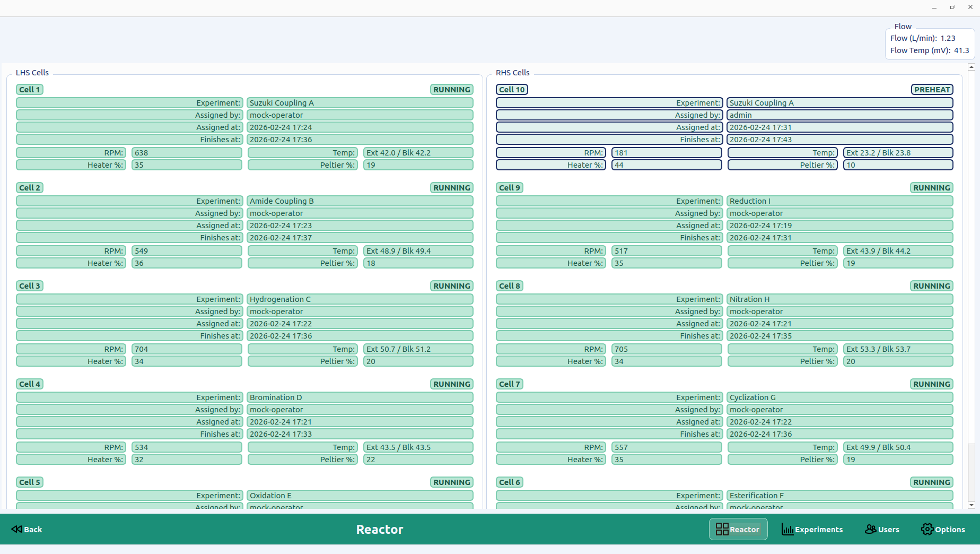Switch to the Users tab label
The width and height of the screenshot is (980, 554).
coord(888,530)
